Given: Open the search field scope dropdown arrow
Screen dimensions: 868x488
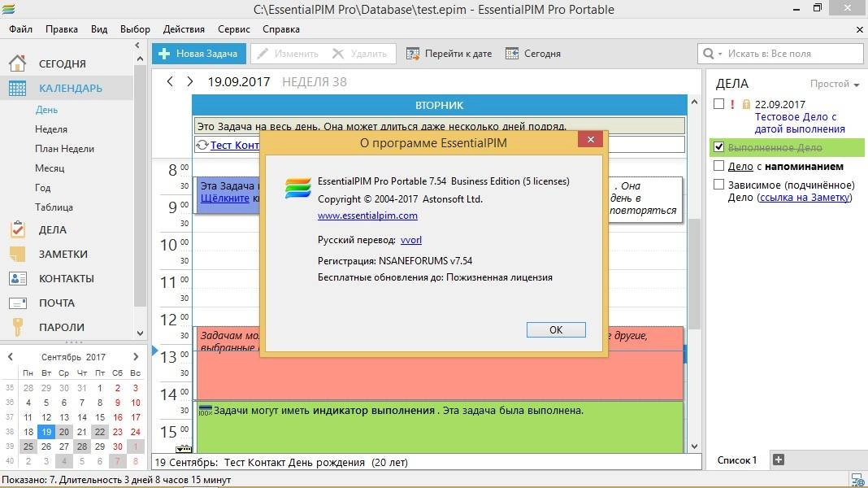Looking at the screenshot, I should 720,54.
